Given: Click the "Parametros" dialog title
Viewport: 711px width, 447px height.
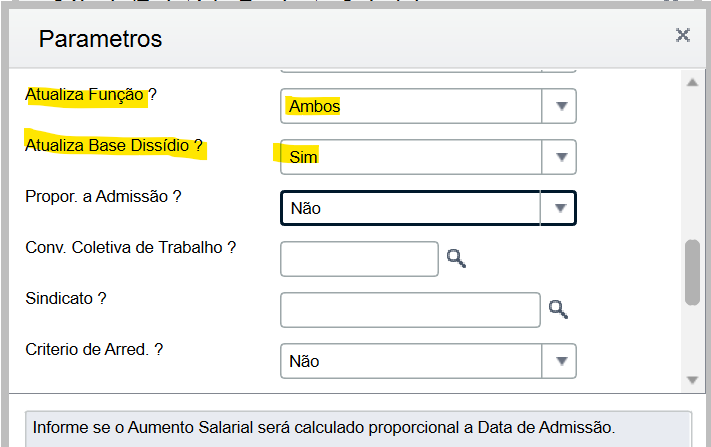Looking at the screenshot, I should pyautogui.click(x=100, y=40).
